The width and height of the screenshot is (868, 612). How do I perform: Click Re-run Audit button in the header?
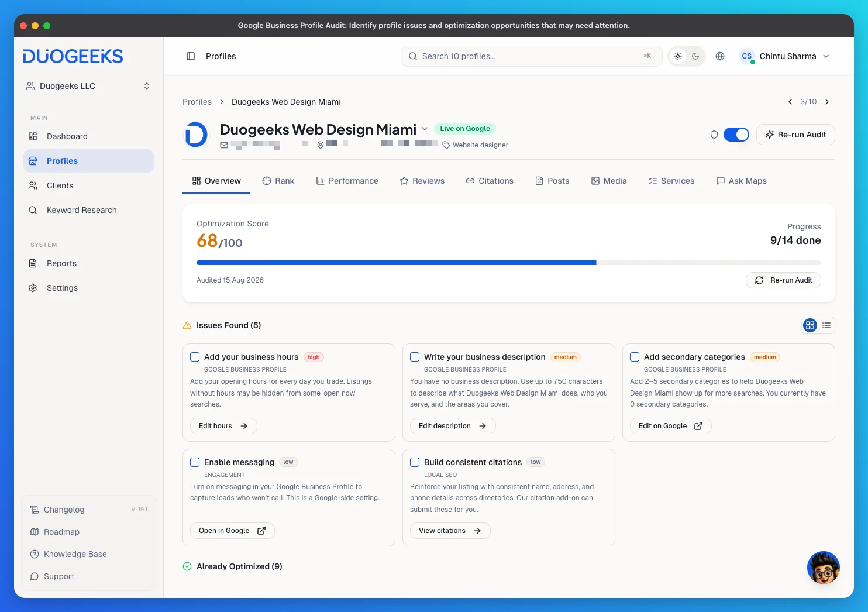(x=795, y=135)
